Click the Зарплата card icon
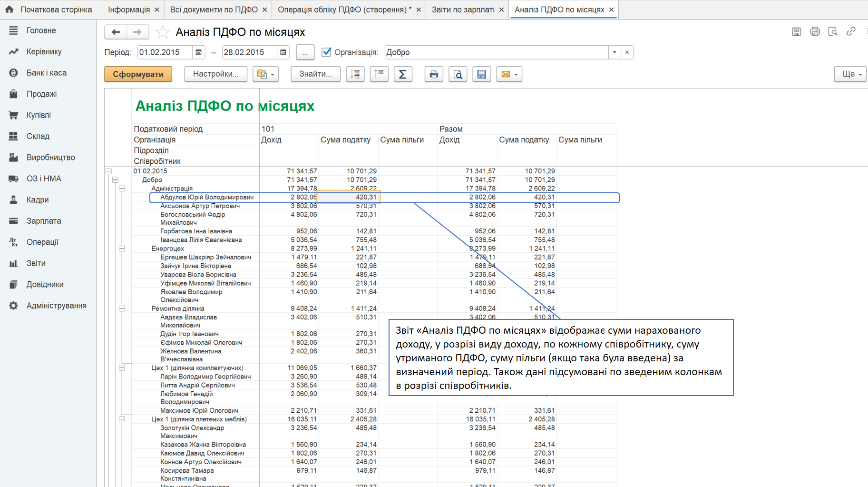 point(13,221)
